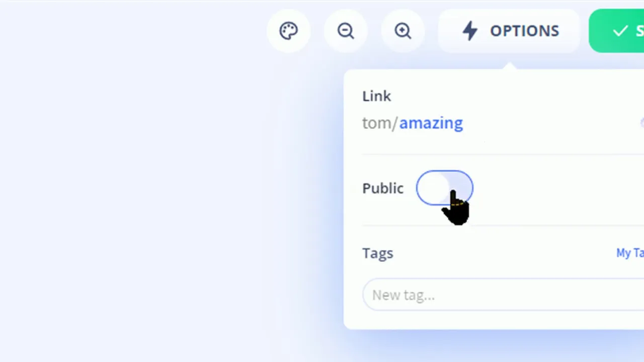Click the OPTIONS text label

tap(524, 31)
